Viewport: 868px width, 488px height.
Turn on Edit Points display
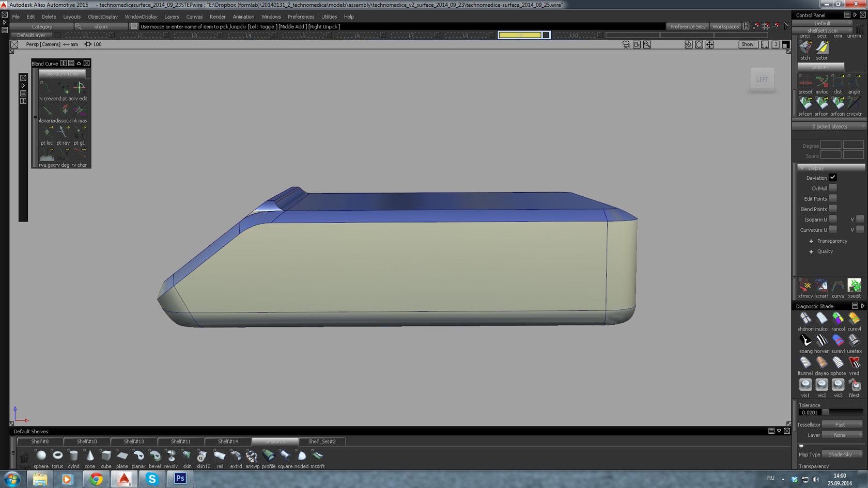(x=833, y=199)
